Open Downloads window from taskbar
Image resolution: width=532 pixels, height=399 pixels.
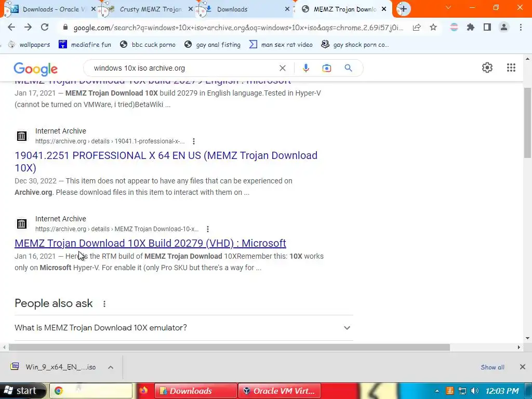tap(196, 391)
